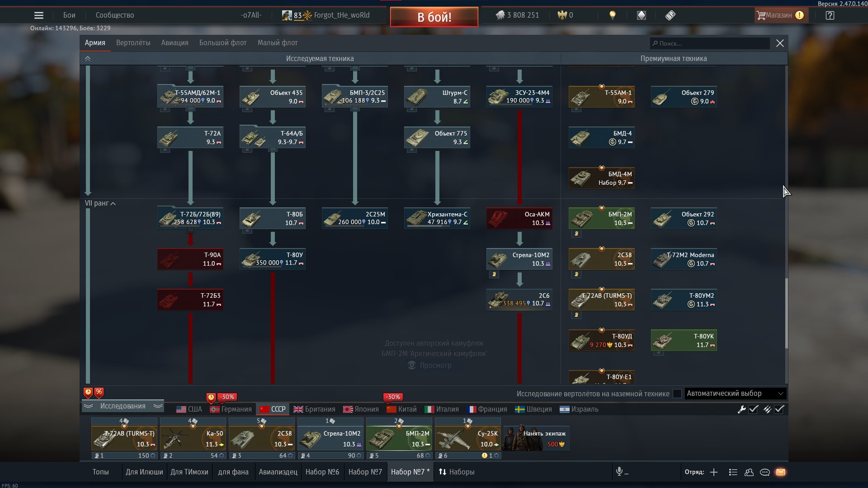Uncheck the auto-refill ammunition checkbox
This screenshot has height=488, width=868.
pos(779,409)
